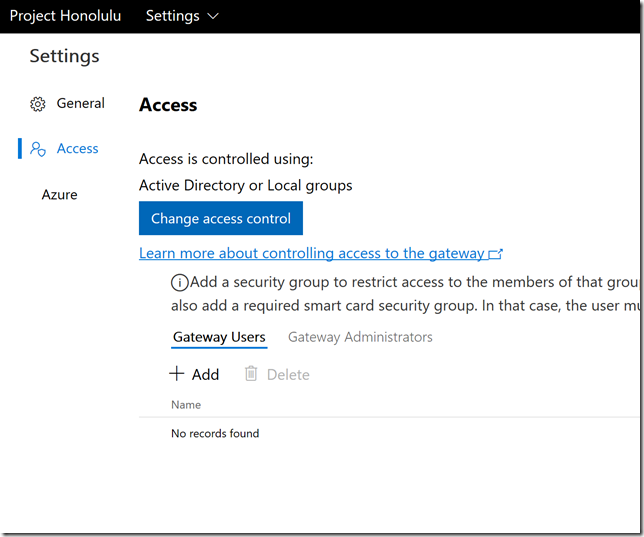The height and width of the screenshot is (537, 644).
Task: Click the Name column header
Action: click(x=186, y=405)
